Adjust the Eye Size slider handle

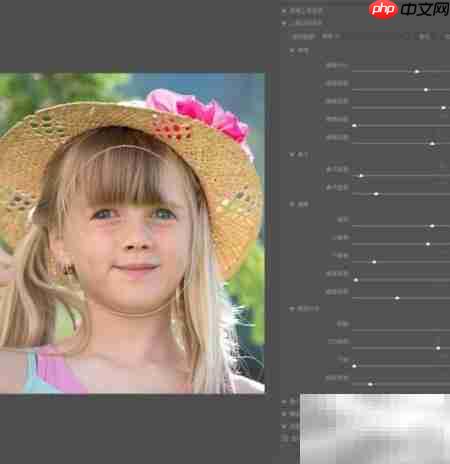417,71
